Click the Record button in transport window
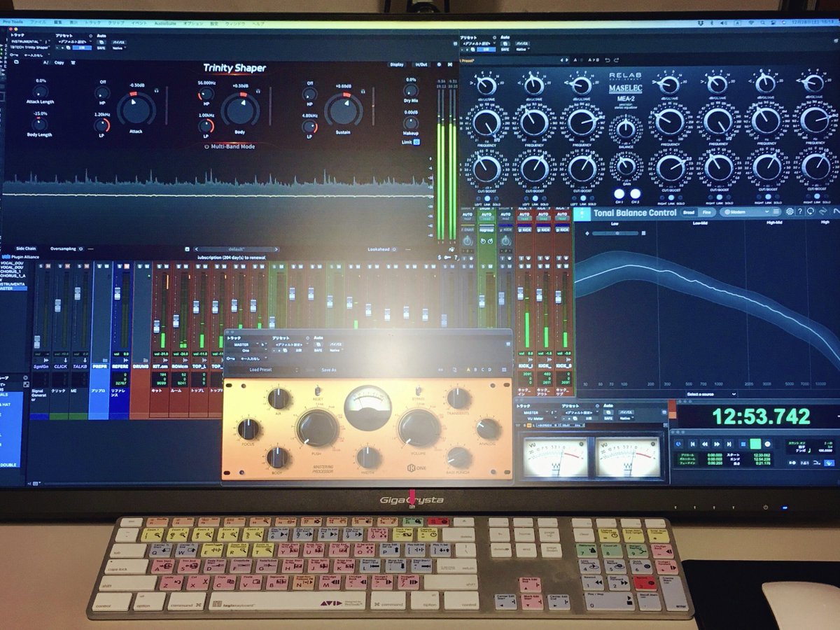Image resolution: width=840 pixels, height=630 pixels. 767,444
